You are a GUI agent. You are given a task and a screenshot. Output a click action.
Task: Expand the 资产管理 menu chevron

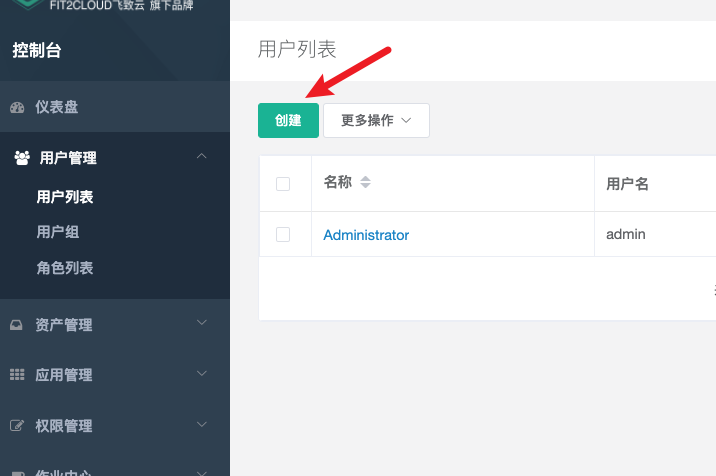[201, 323]
